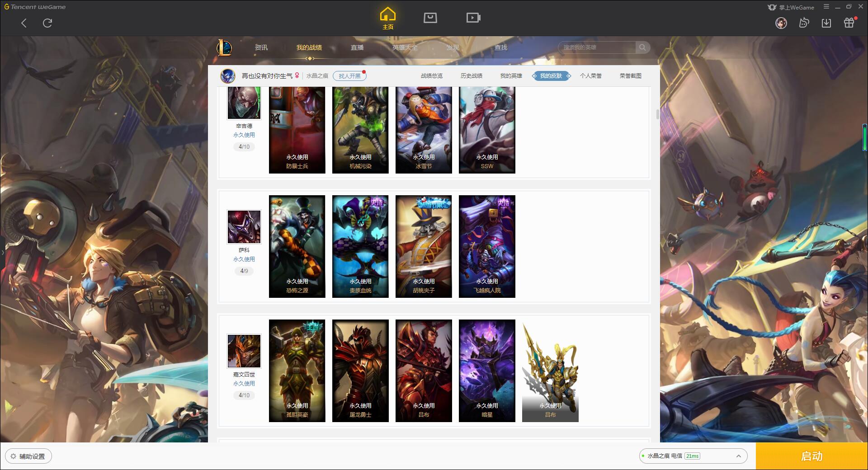Click the skin list scrollbar thumb

coord(658,114)
